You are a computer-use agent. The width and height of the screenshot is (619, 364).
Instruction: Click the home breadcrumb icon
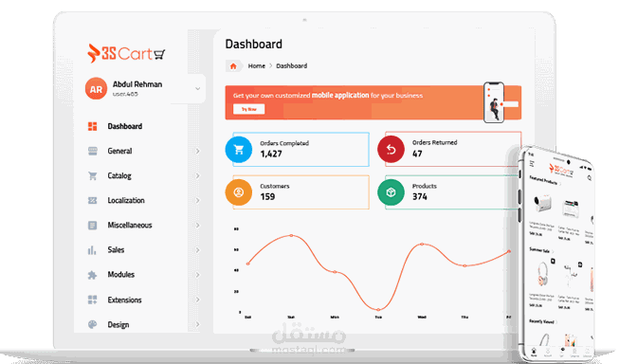[x=233, y=66]
